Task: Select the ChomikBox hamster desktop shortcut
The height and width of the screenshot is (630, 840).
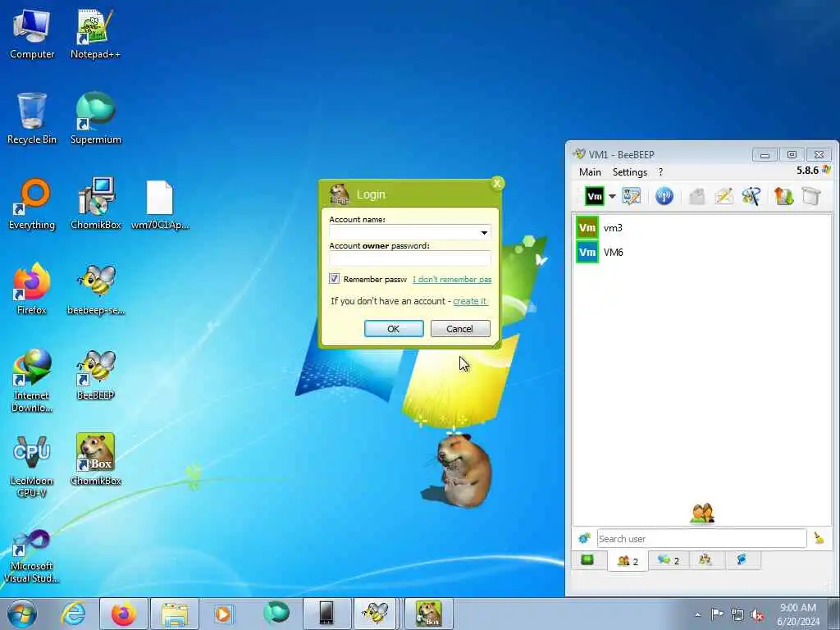Action: 95,459
